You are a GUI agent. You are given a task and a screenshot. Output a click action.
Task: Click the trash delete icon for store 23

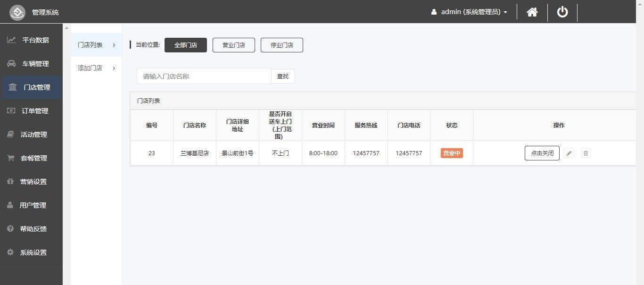586,153
